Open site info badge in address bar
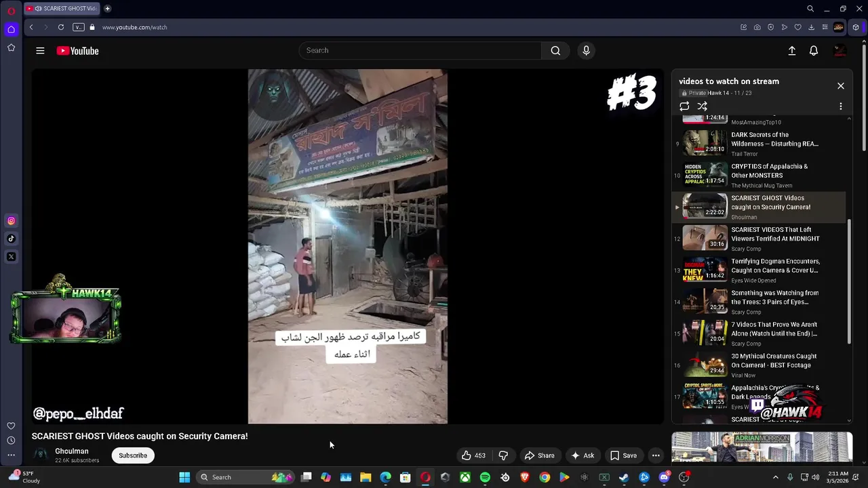Image resolution: width=868 pixels, height=488 pixels. [x=79, y=27]
